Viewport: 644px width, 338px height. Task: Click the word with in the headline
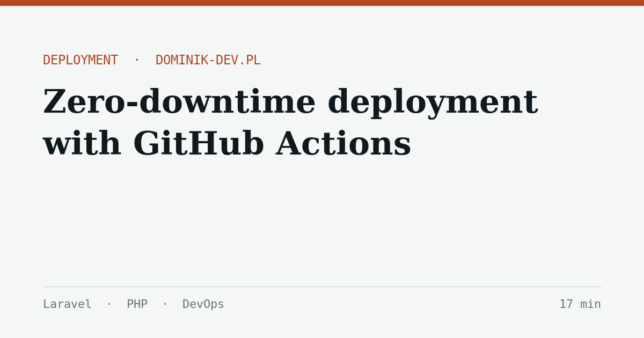click(82, 144)
